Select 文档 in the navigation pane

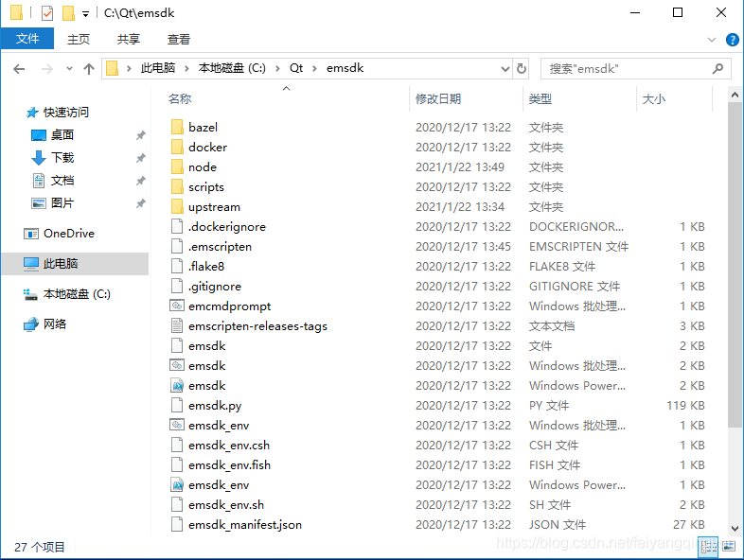pyautogui.click(x=62, y=181)
